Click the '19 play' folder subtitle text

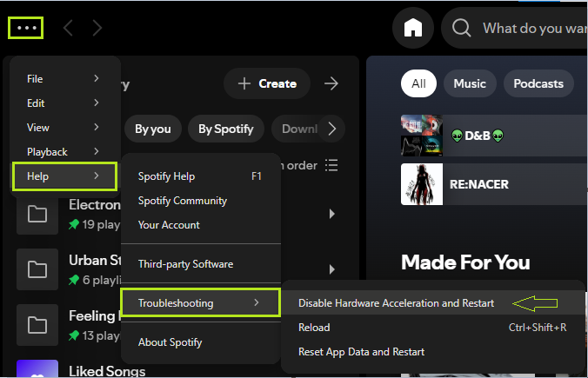(101, 224)
